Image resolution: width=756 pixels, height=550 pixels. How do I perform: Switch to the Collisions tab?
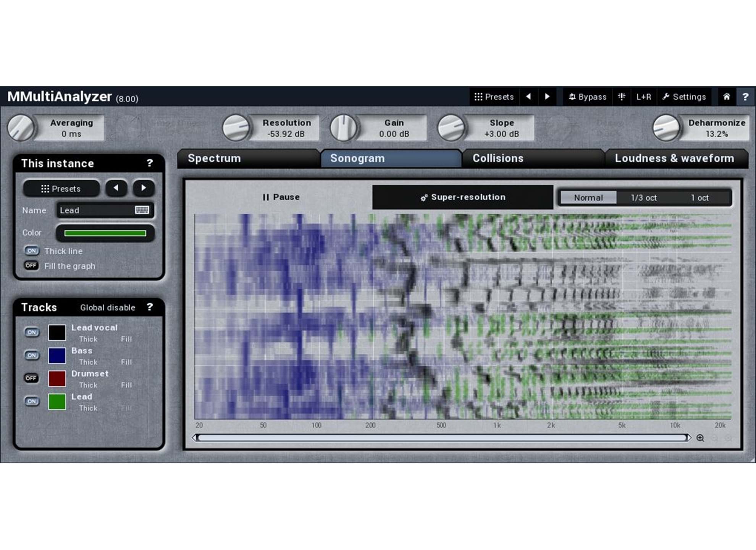[x=533, y=159]
